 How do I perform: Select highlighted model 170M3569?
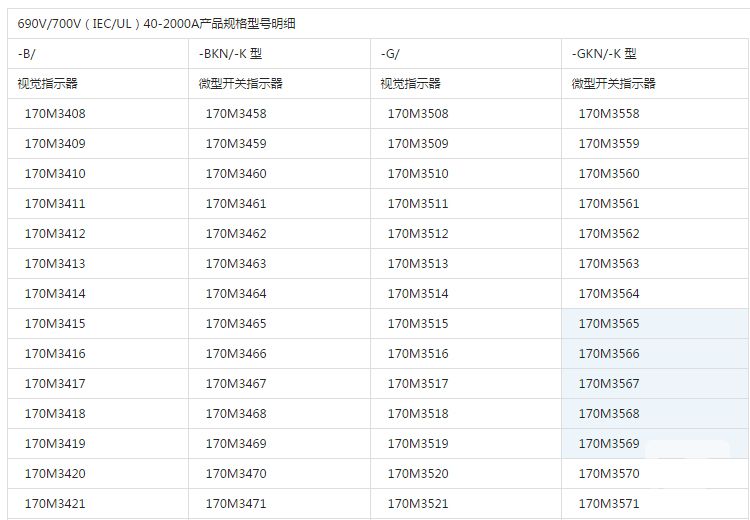[x=609, y=443]
